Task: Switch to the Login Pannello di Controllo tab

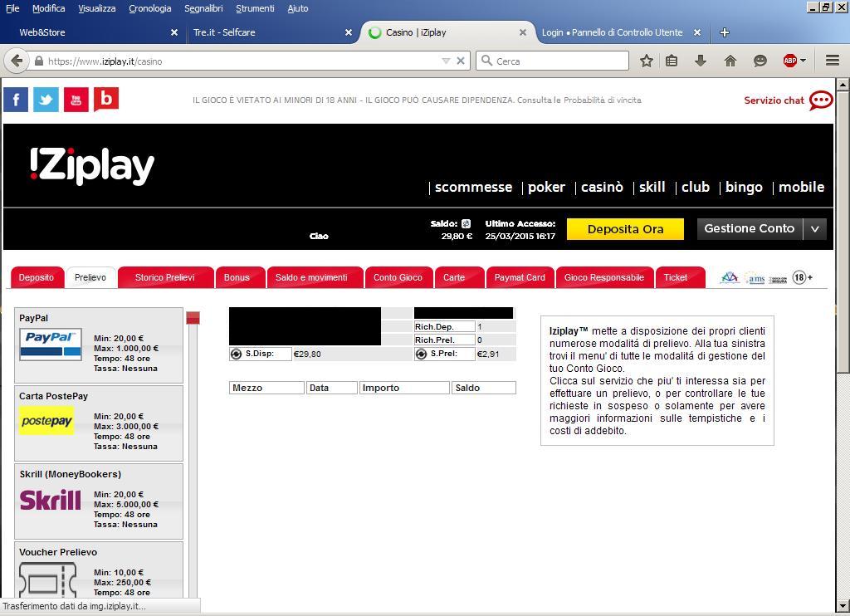Action: click(x=620, y=32)
